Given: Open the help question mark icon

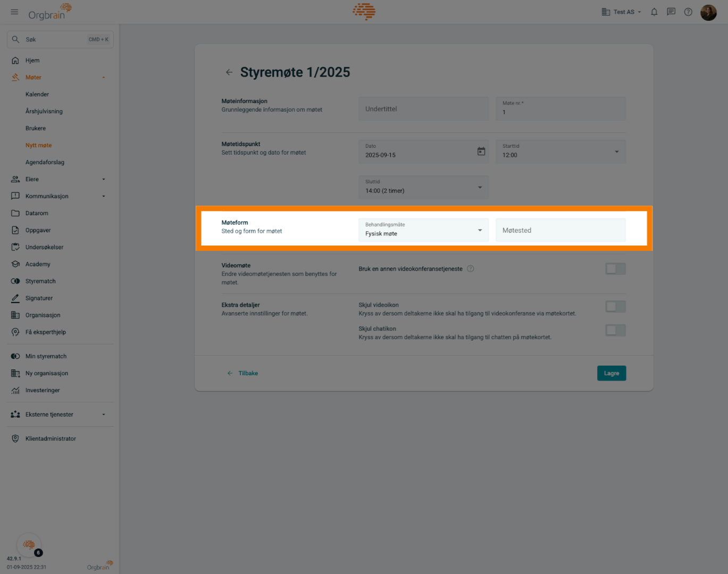Looking at the screenshot, I should click(688, 12).
